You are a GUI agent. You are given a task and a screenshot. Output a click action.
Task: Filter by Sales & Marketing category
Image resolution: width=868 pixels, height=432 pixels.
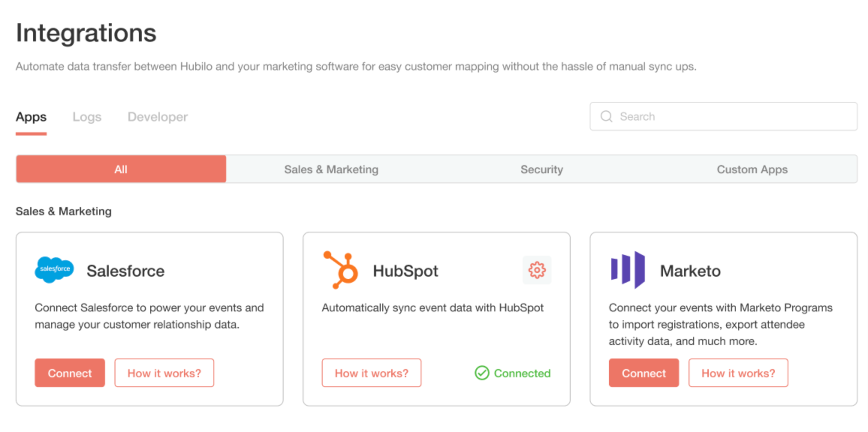click(x=331, y=169)
